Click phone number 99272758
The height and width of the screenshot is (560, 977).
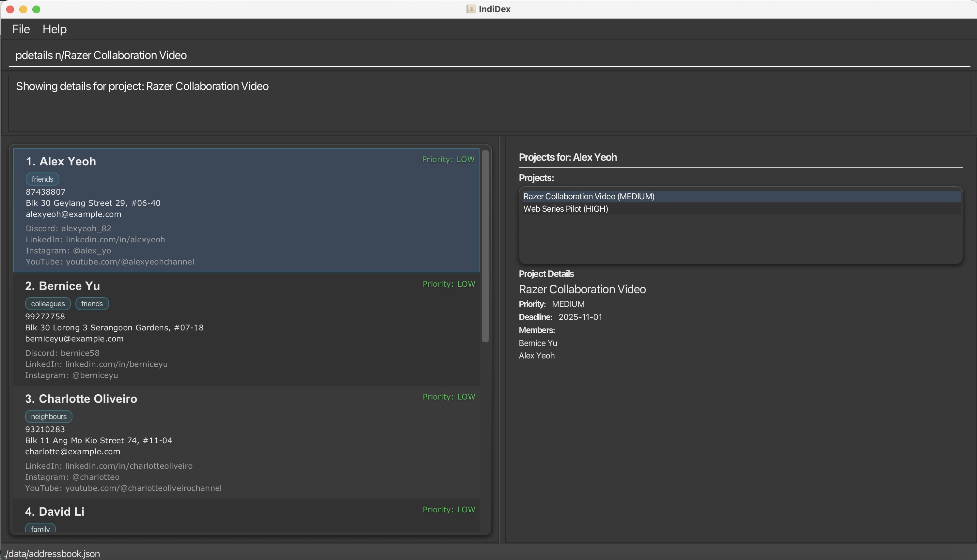(45, 317)
